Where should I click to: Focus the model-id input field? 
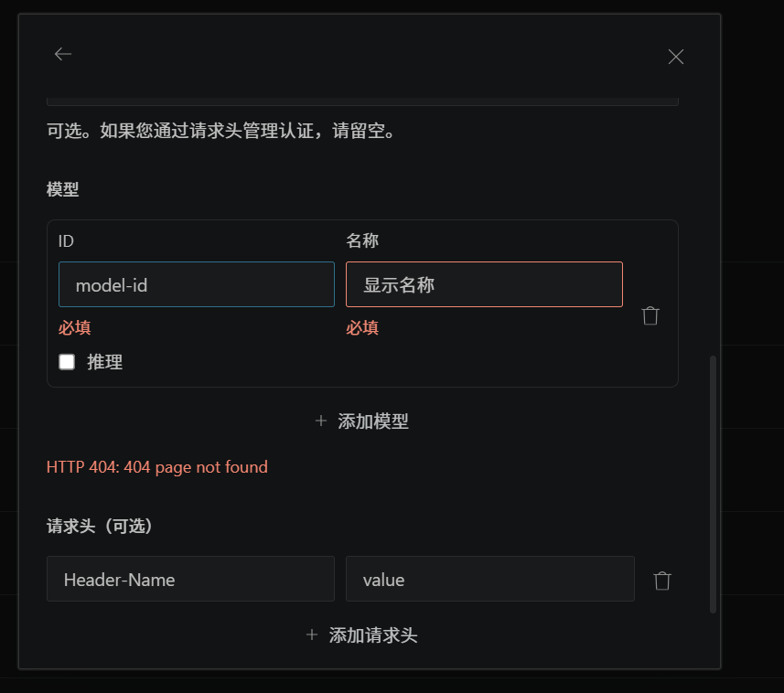[x=197, y=284]
